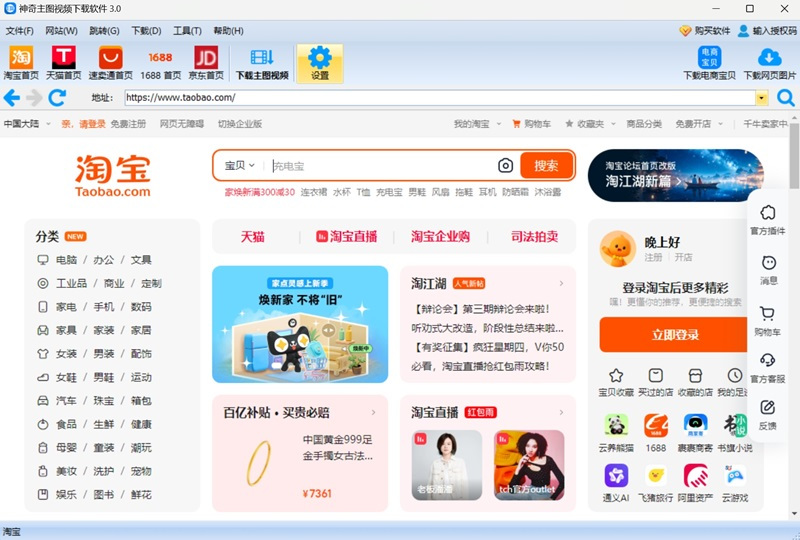Click the camera image-search icon
Image resolution: width=800 pixels, height=540 pixels.
tap(505, 165)
